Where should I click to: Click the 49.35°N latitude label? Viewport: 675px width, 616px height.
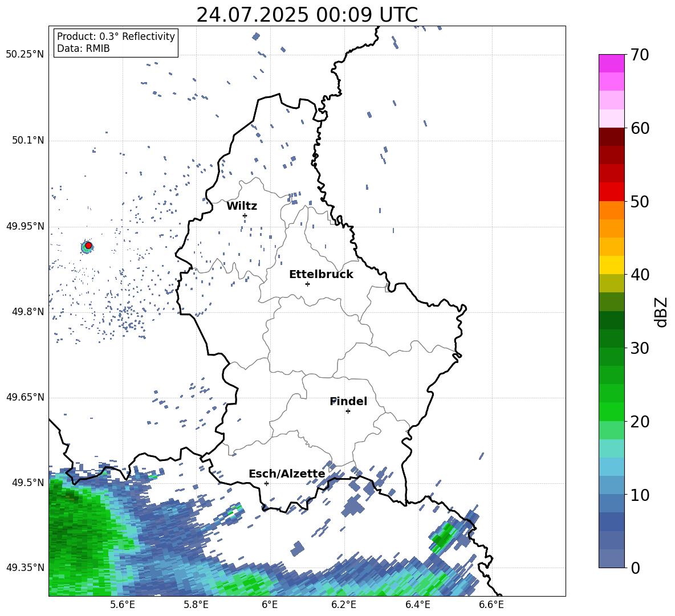pyautogui.click(x=25, y=568)
